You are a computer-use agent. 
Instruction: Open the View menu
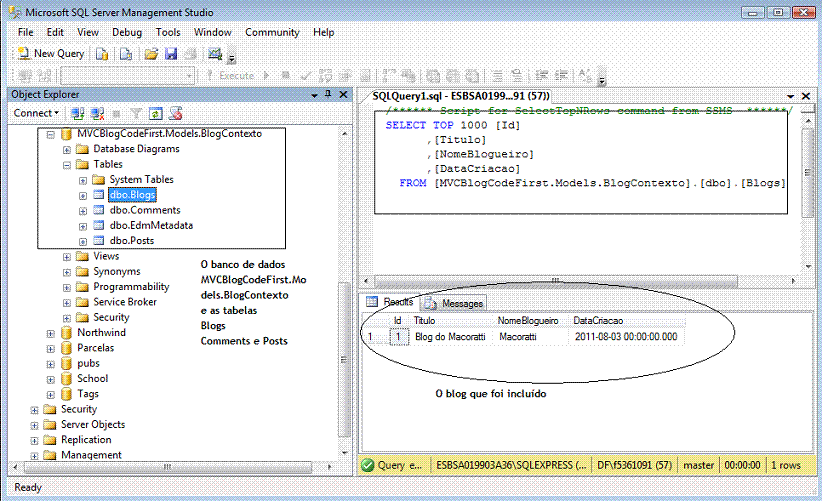88,32
